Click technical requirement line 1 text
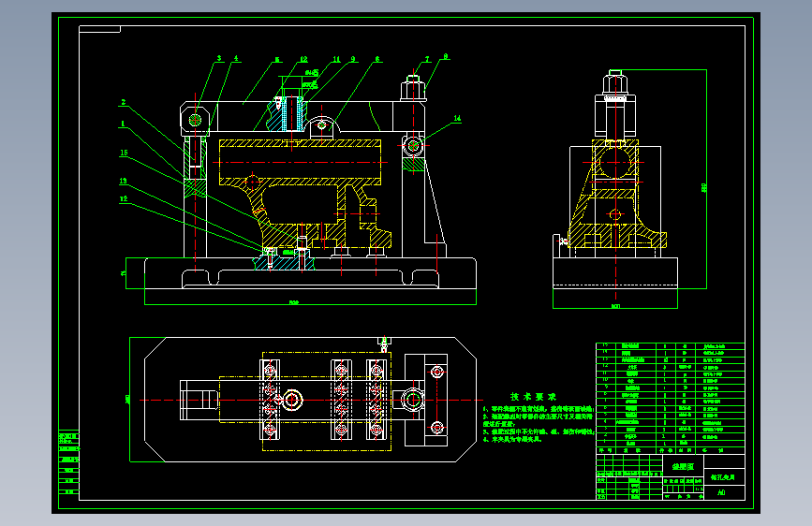This screenshot has height=526, width=812. click(x=539, y=409)
